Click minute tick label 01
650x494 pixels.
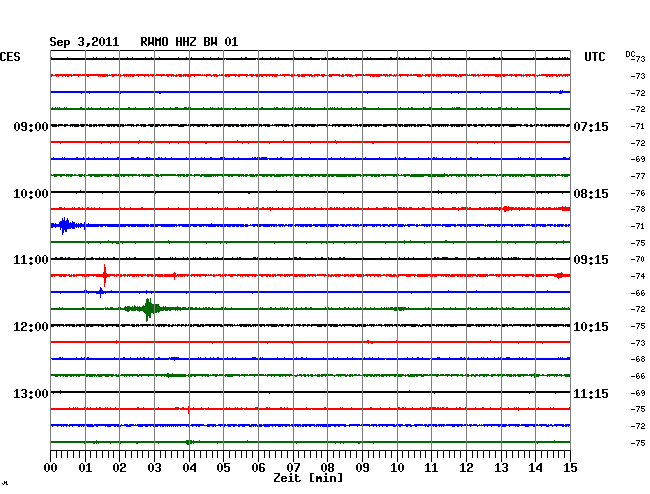click(85, 468)
